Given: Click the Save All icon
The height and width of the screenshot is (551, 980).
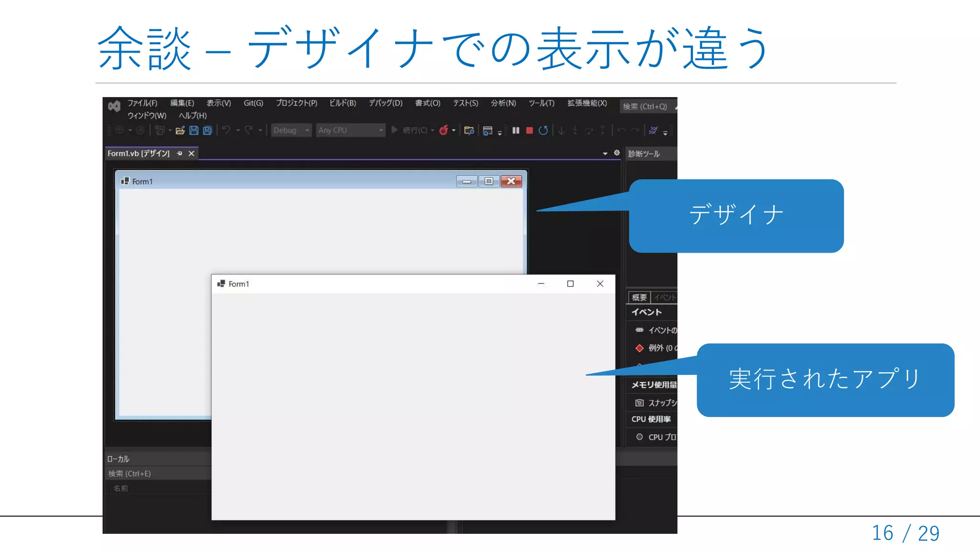Looking at the screenshot, I should [x=207, y=130].
